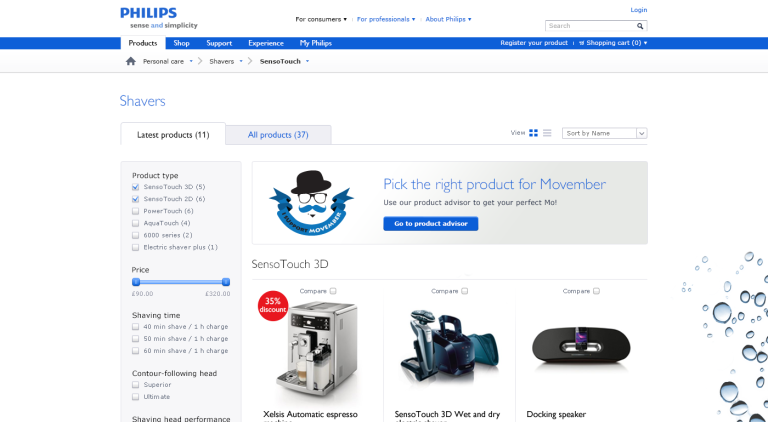This screenshot has width=768, height=422.
Task: Click the SensoTouch shaver product image
Action: click(x=449, y=346)
